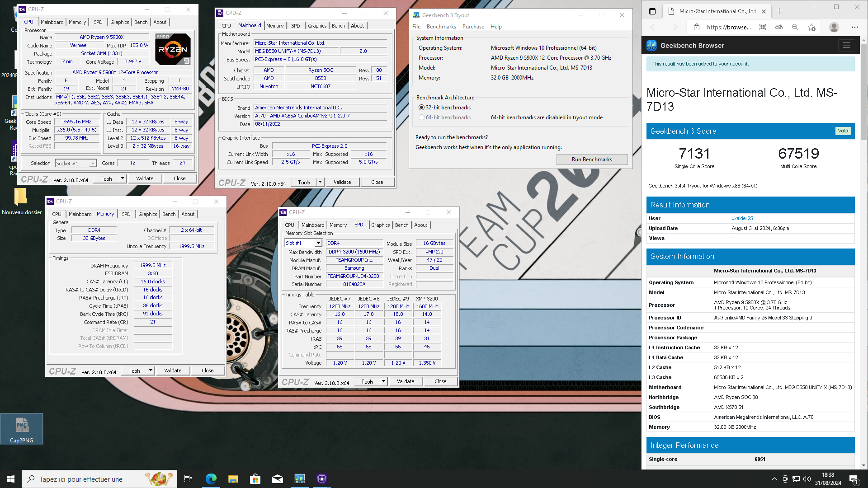
Task: Open Geekbench File menu
Action: (416, 27)
